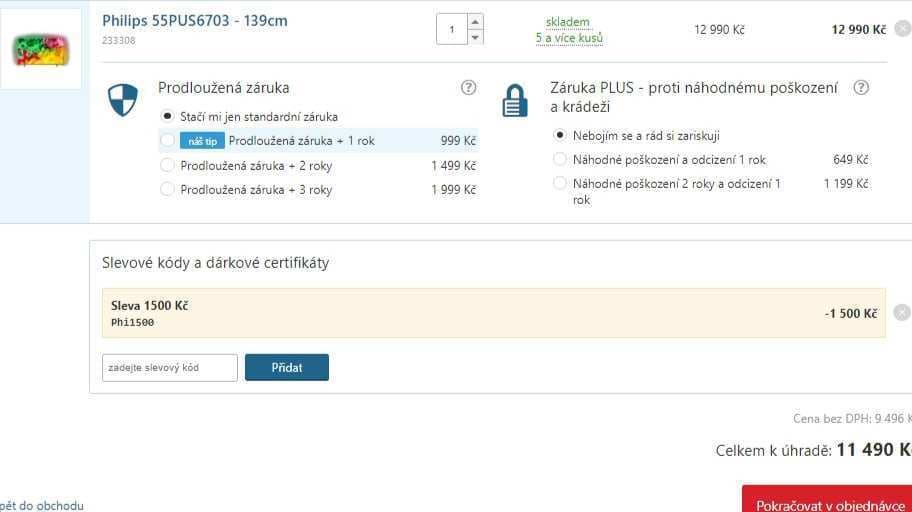Click the 999 Kč price of the 1 rok warranty
Viewport: 912px width, 512px height.
[458, 141]
